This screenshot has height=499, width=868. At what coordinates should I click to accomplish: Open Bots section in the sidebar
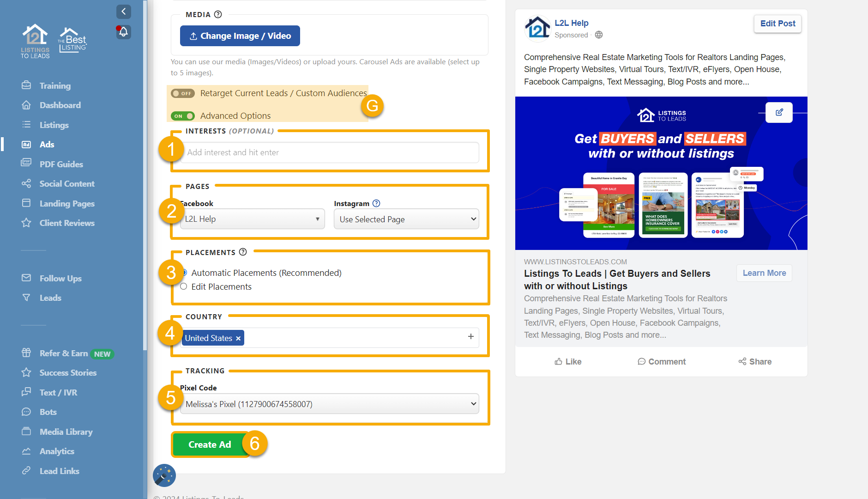tap(48, 412)
